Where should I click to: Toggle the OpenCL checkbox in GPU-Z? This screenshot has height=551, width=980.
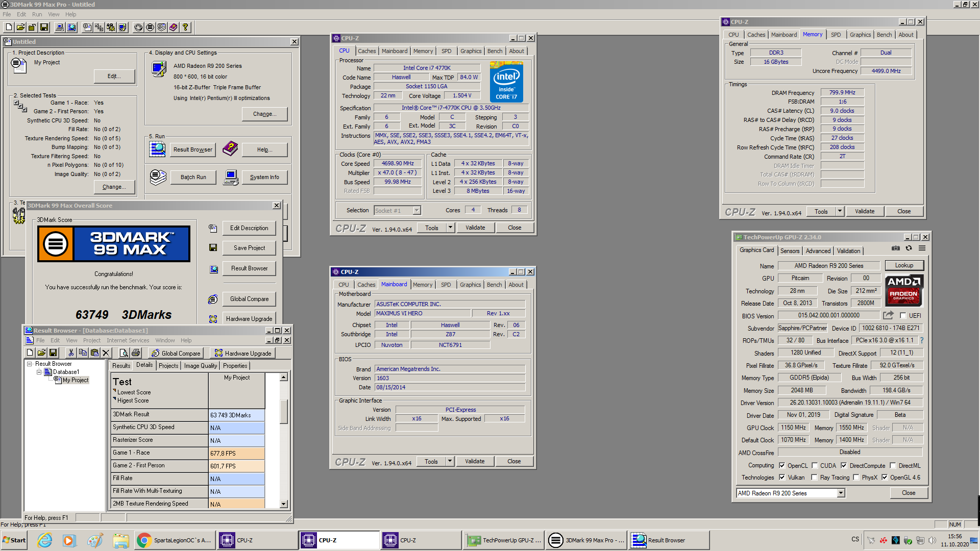(782, 465)
